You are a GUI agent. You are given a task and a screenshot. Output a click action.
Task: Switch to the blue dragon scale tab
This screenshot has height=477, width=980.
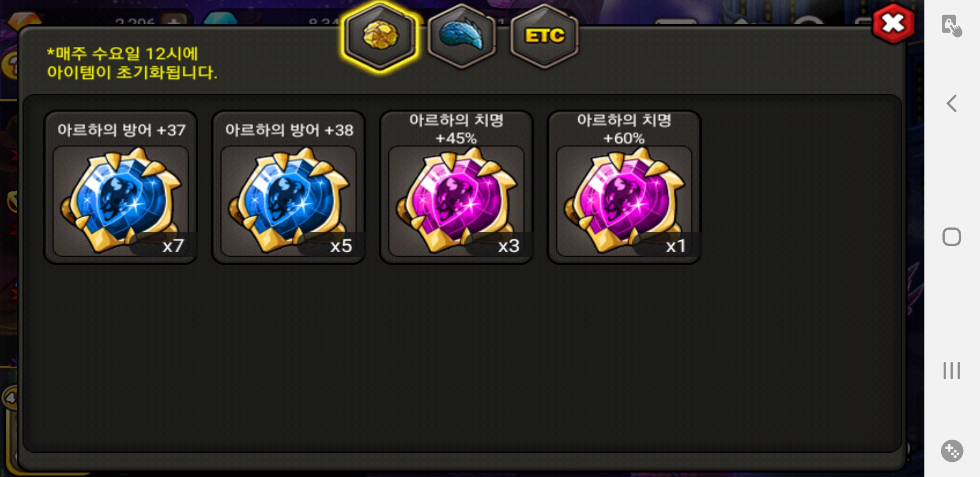(462, 36)
